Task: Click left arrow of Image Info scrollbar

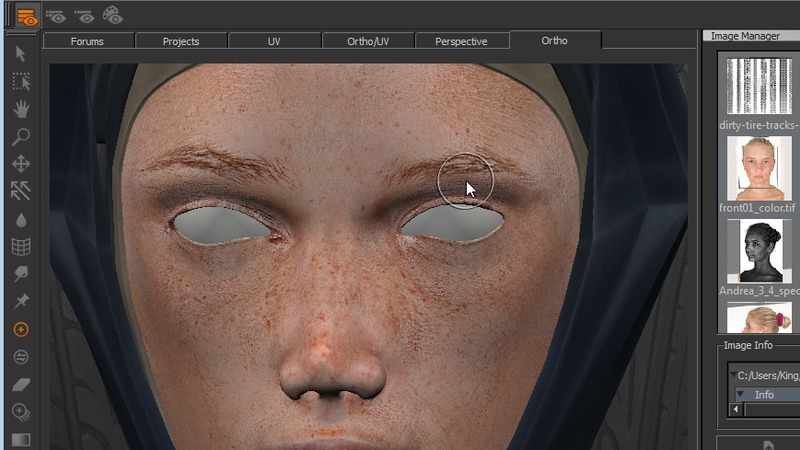Action: tap(737, 409)
